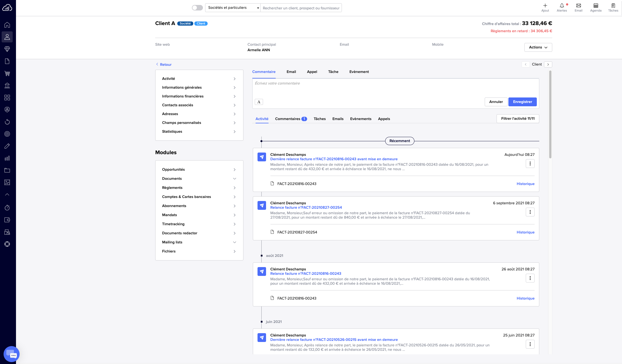This screenshot has height=364, width=622.
Task: Select the Appel tab
Action: coord(312,72)
